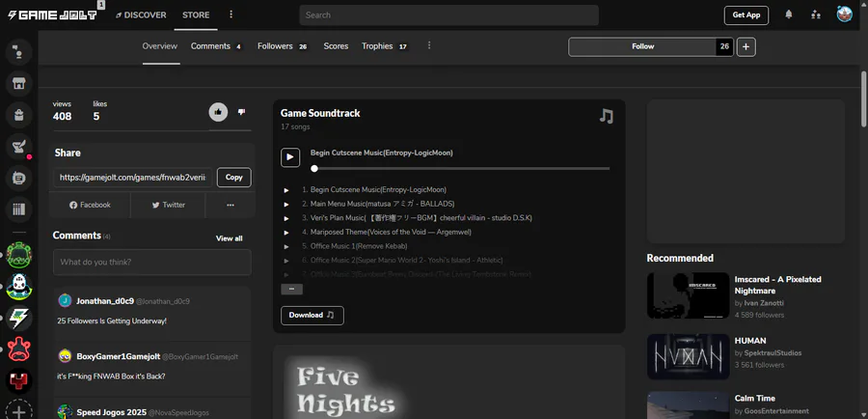Click the page vertical scrollbar
Screen dimensions: 868x419
pos(863,98)
